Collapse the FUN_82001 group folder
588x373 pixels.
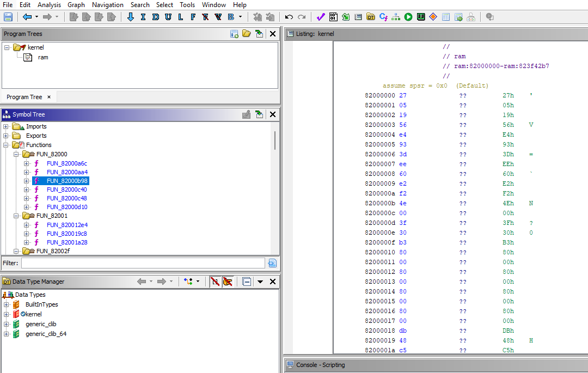(x=16, y=216)
